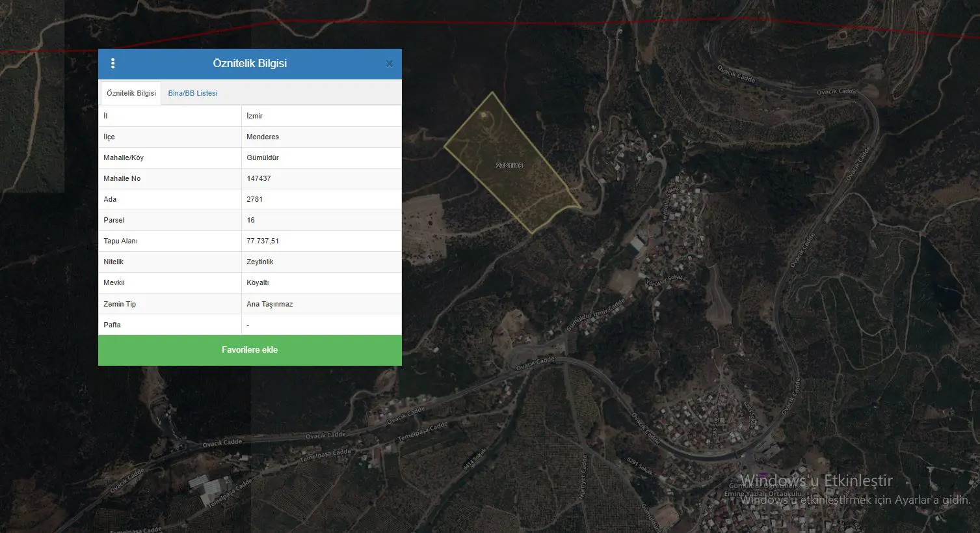Click the Mevkii row label

pos(114,282)
